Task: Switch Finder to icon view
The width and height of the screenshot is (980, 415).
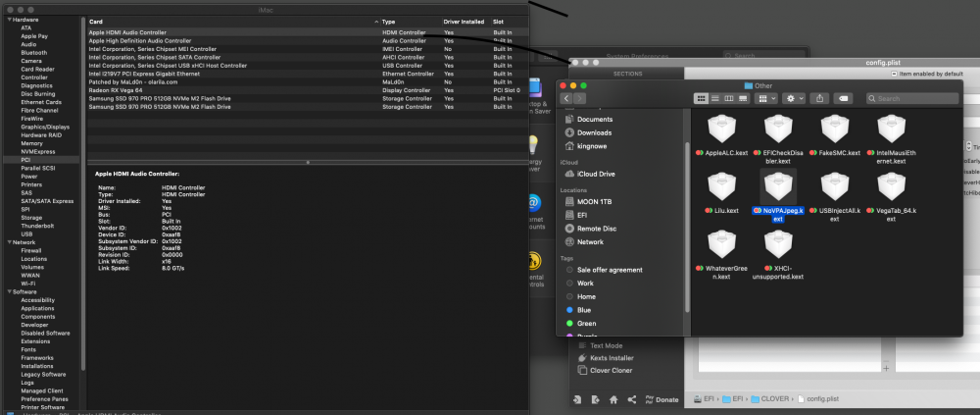Action: [702, 98]
